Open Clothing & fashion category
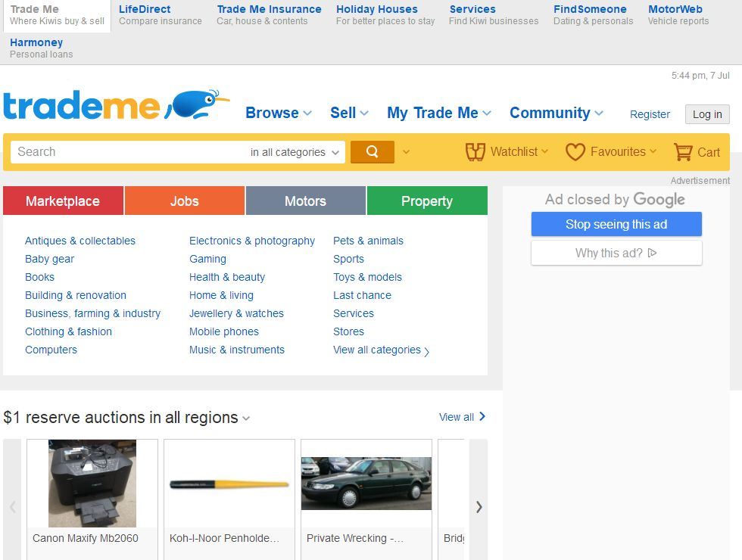This screenshot has width=742, height=560. pyautogui.click(x=69, y=331)
